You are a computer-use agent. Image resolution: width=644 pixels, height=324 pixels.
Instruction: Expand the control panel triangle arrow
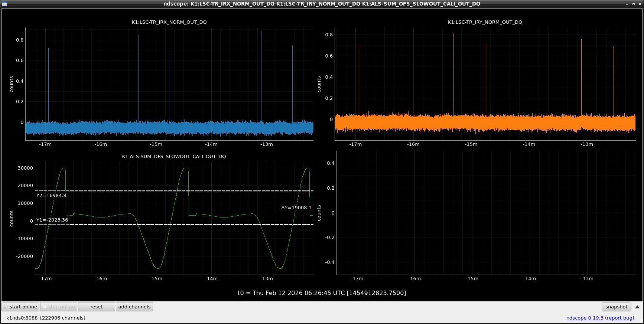(x=637, y=307)
